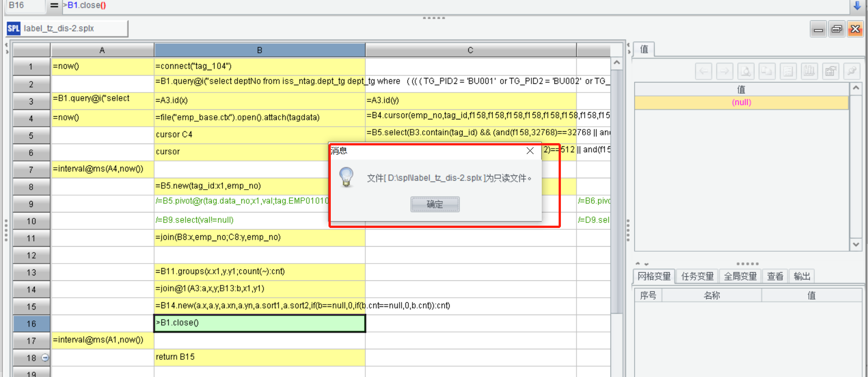Select the 输出 tab
Viewport: 868px width, 377px height.
pyautogui.click(x=801, y=276)
